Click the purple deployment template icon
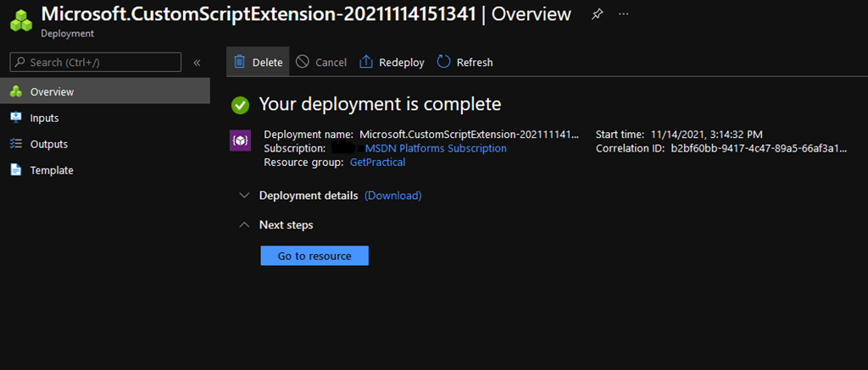This screenshot has height=370, width=868. pyautogui.click(x=240, y=140)
